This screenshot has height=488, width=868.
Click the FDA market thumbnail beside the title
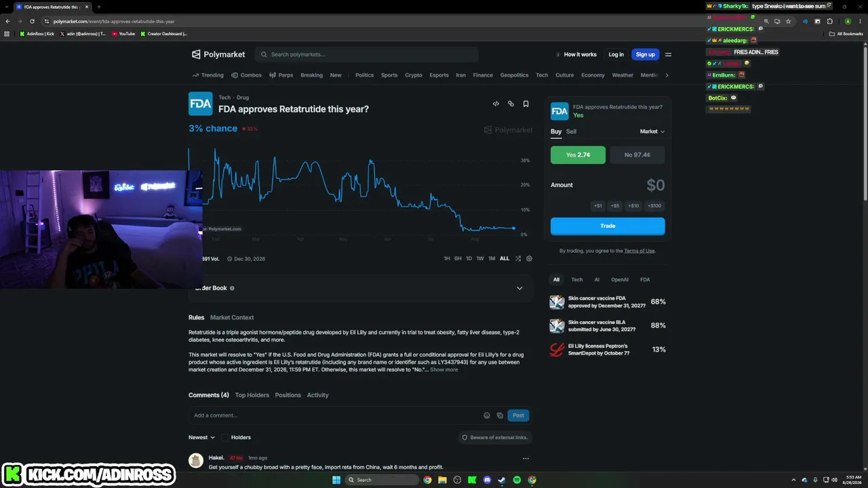click(201, 104)
